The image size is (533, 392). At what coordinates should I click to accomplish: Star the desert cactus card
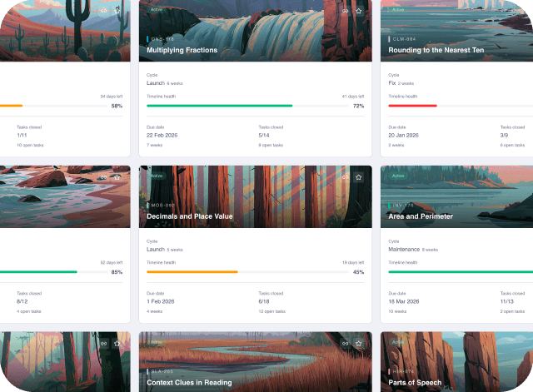point(117,11)
